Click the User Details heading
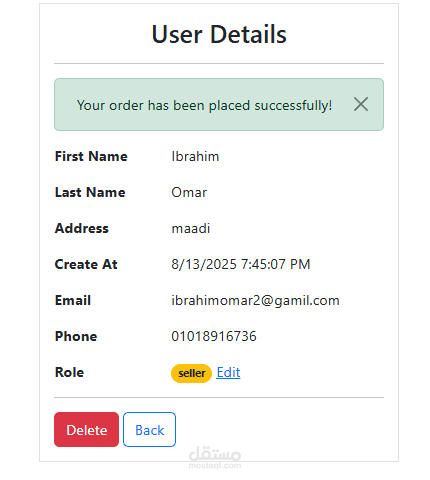430x480 pixels. [x=219, y=34]
